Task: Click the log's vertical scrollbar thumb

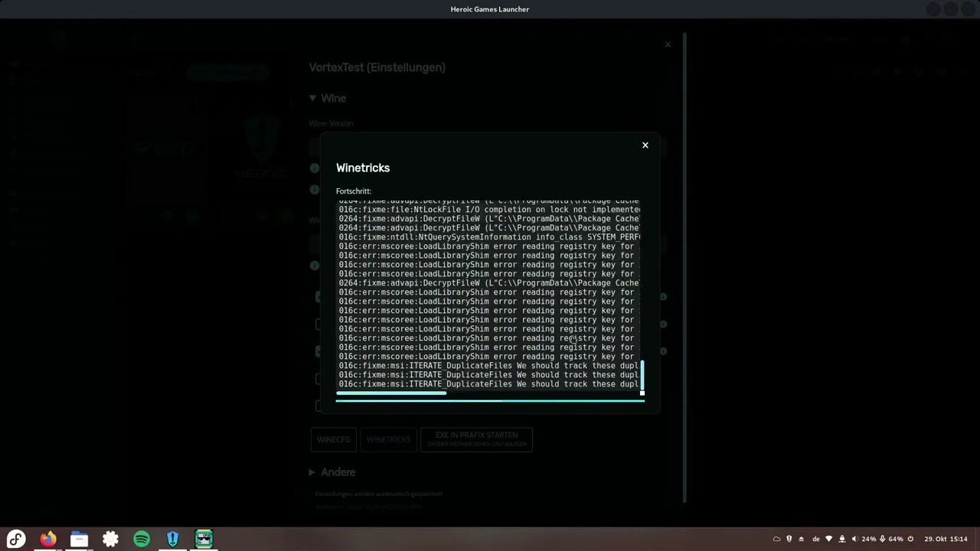Action: (x=642, y=375)
